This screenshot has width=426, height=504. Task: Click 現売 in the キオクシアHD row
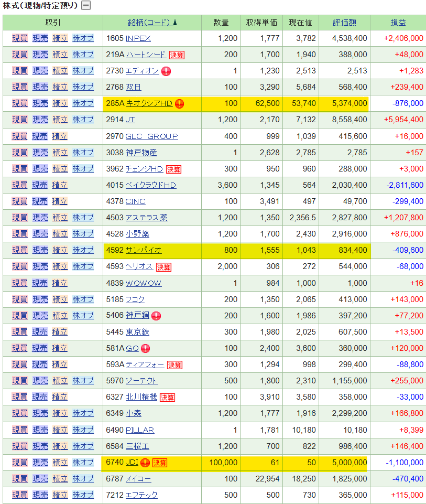tap(40, 103)
